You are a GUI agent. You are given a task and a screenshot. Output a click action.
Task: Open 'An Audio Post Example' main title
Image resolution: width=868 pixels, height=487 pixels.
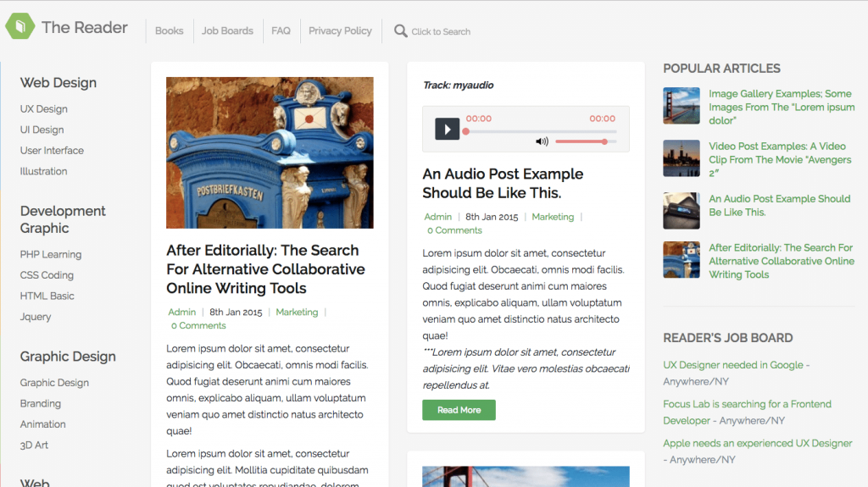(x=503, y=183)
